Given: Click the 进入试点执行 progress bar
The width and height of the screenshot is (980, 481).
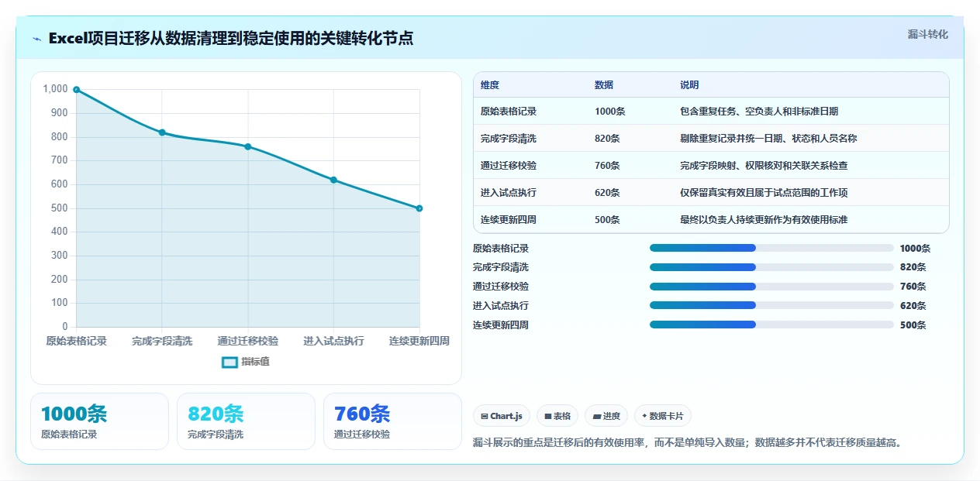Looking at the screenshot, I should [x=771, y=305].
